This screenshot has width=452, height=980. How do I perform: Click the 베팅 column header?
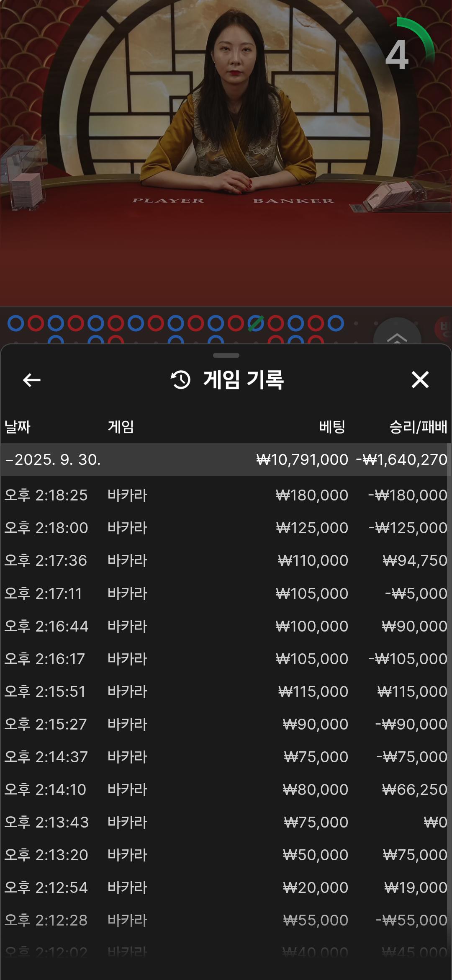tap(332, 427)
